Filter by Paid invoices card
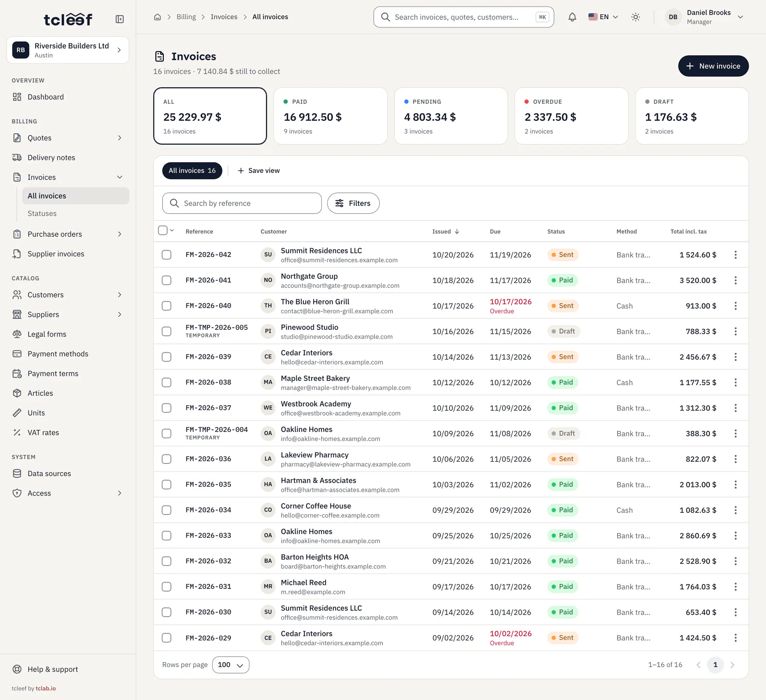The width and height of the screenshot is (766, 700). point(331,116)
